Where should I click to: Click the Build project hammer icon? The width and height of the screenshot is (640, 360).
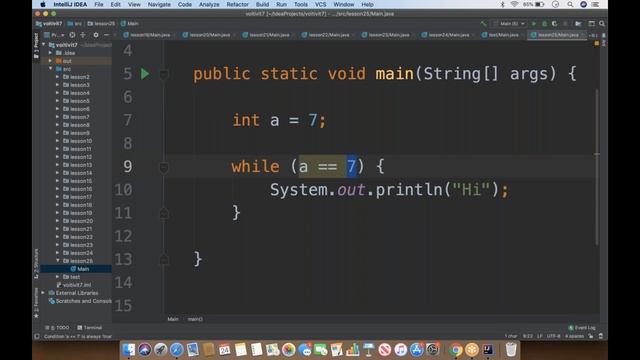coord(484,24)
